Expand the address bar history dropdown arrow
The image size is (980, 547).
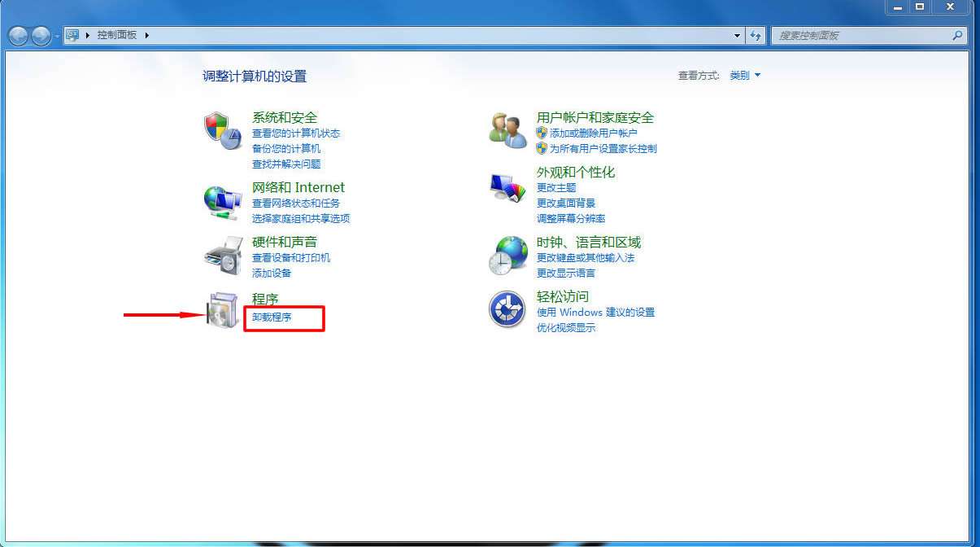tap(738, 36)
